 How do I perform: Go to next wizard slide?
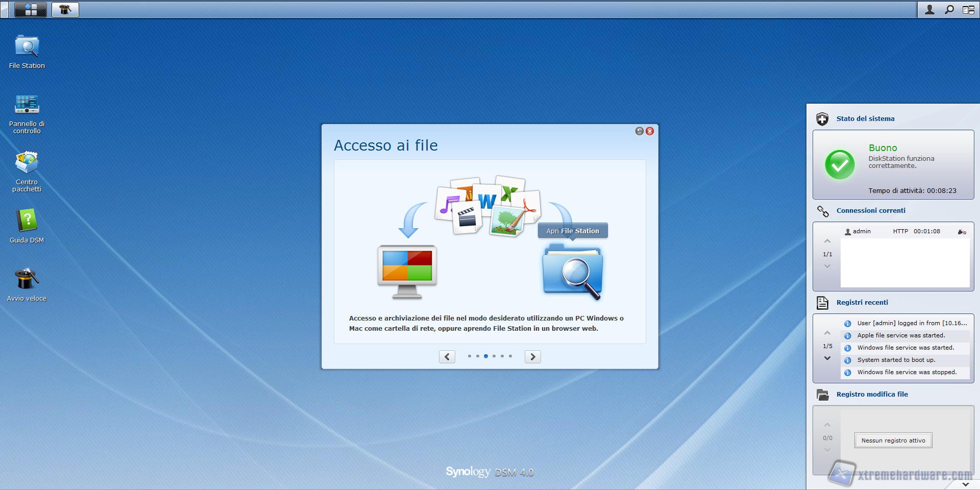(532, 357)
